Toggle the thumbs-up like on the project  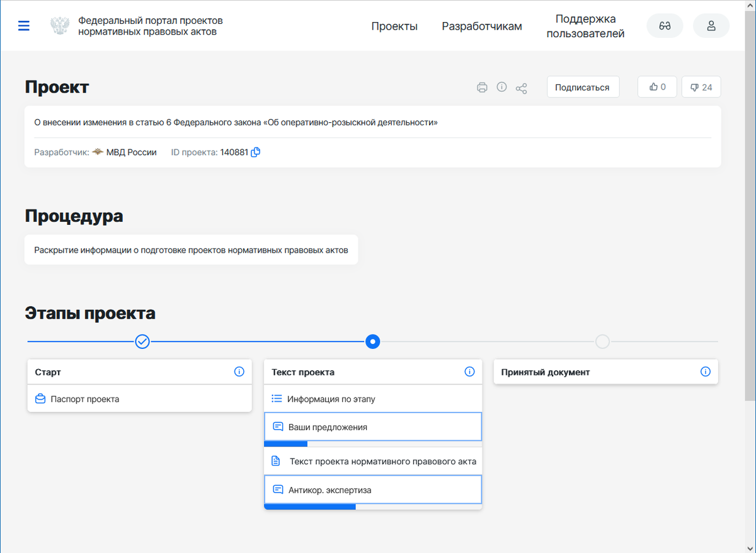657,86
